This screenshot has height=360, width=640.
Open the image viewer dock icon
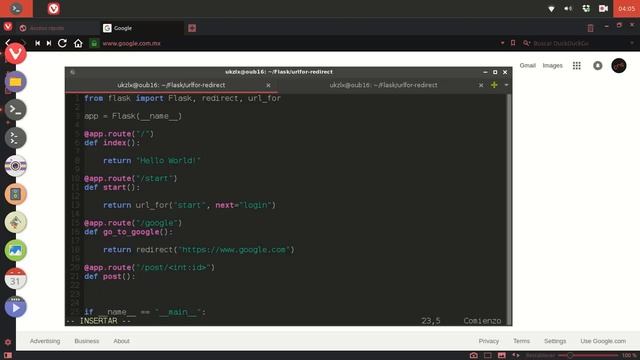click(16, 250)
